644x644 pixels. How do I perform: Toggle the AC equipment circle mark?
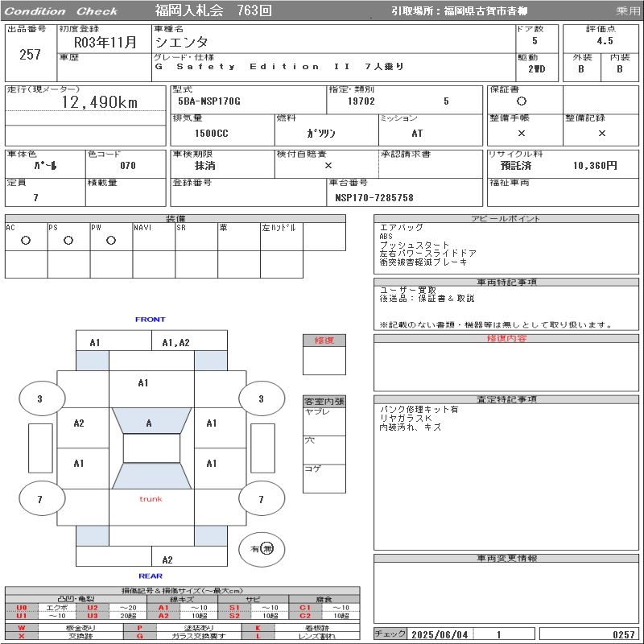pyautogui.click(x=25, y=240)
